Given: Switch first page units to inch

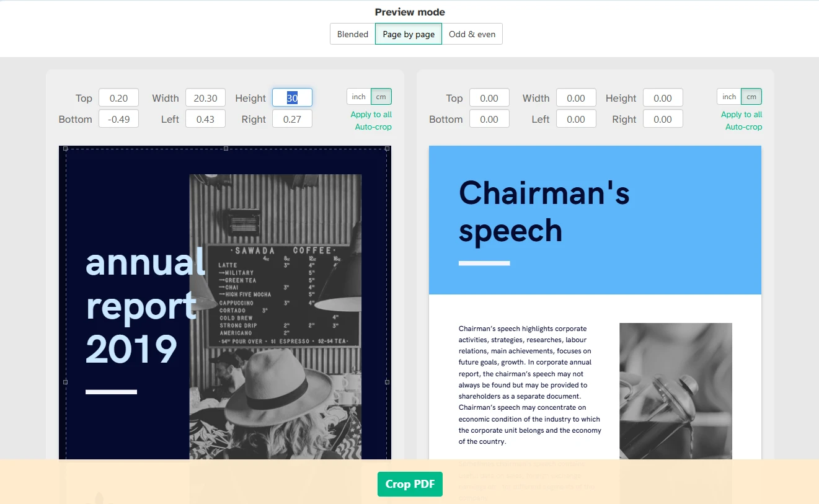Looking at the screenshot, I should coord(358,97).
